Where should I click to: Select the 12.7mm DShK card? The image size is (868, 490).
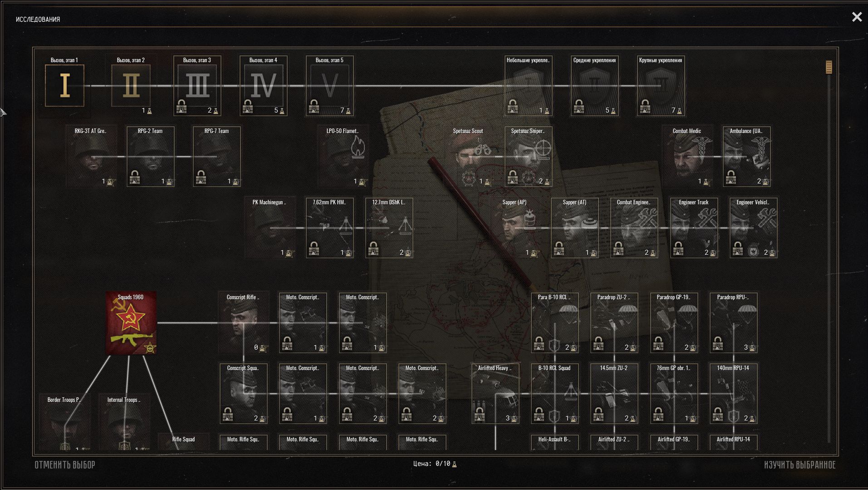(389, 228)
